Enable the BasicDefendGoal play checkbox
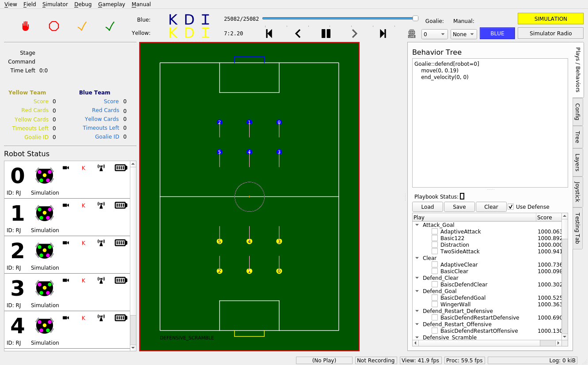588x365 pixels. 435,297
